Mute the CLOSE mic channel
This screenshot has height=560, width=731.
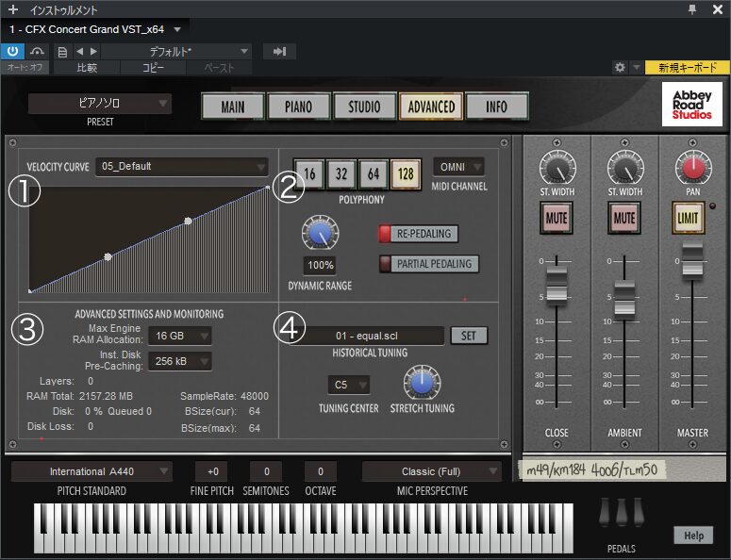click(x=557, y=218)
